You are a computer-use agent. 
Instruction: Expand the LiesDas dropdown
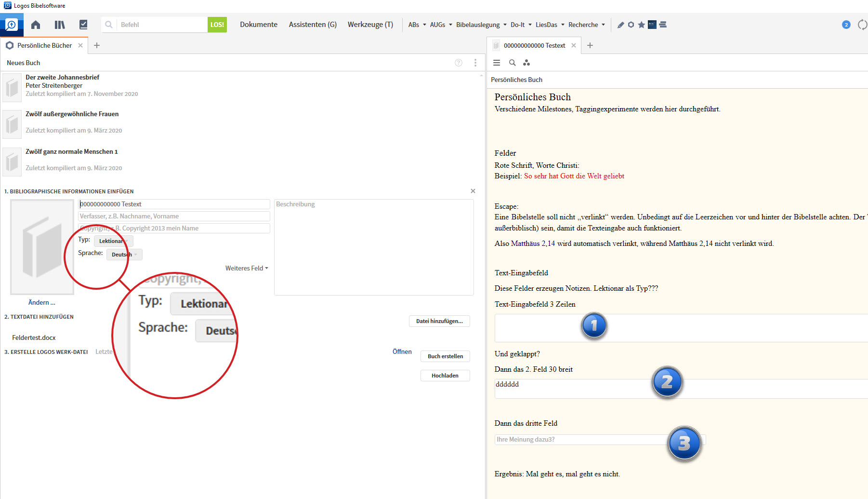click(x=550, y=25)
